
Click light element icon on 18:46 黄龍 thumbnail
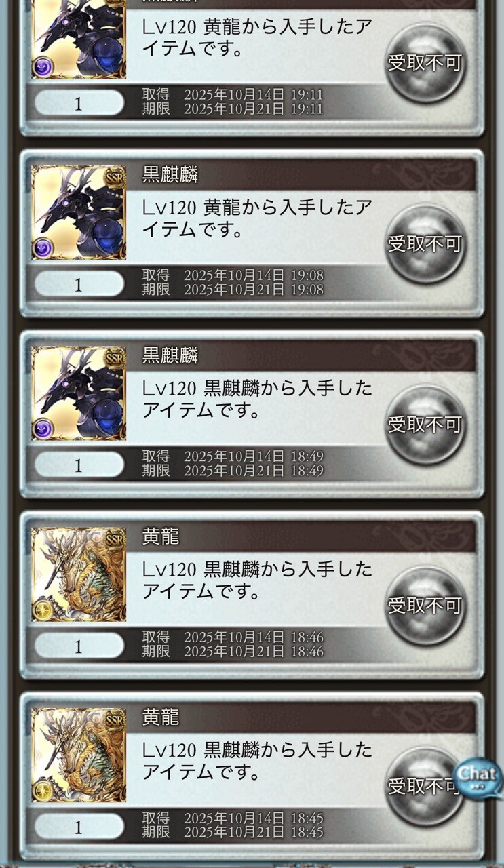click(43, 610)
